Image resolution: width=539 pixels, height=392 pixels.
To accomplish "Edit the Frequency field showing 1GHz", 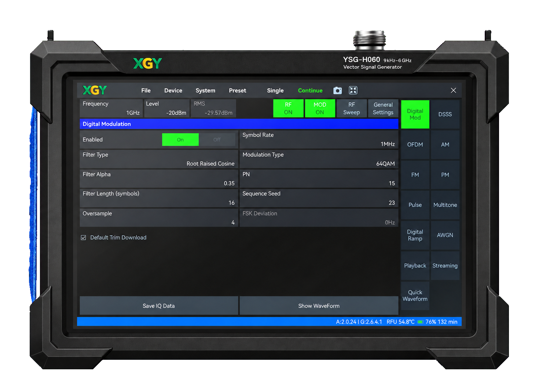I will [x=111, y=108].
